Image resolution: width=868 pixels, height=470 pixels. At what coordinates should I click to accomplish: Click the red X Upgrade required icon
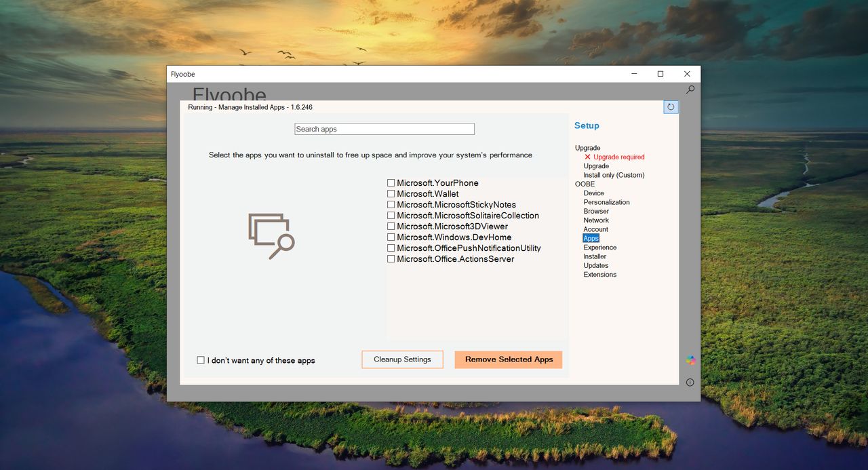[587, 157]
